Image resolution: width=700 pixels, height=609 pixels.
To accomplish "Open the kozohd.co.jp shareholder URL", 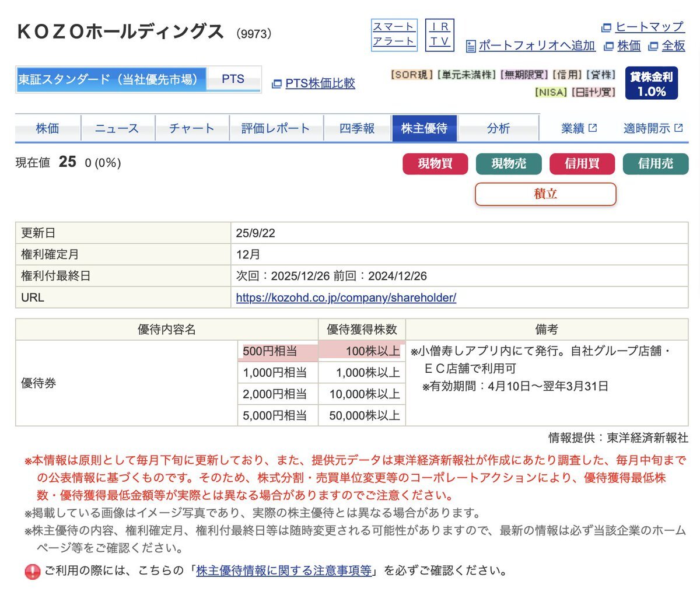I will pos(346,298).
